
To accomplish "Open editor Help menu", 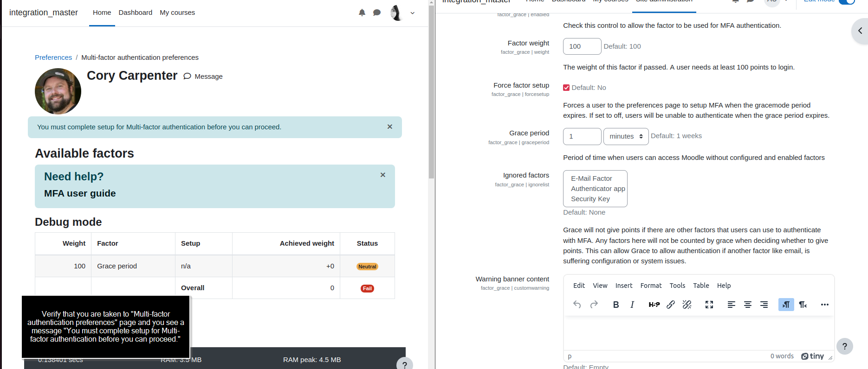I will pyautogui.click(x=724, y=286).
